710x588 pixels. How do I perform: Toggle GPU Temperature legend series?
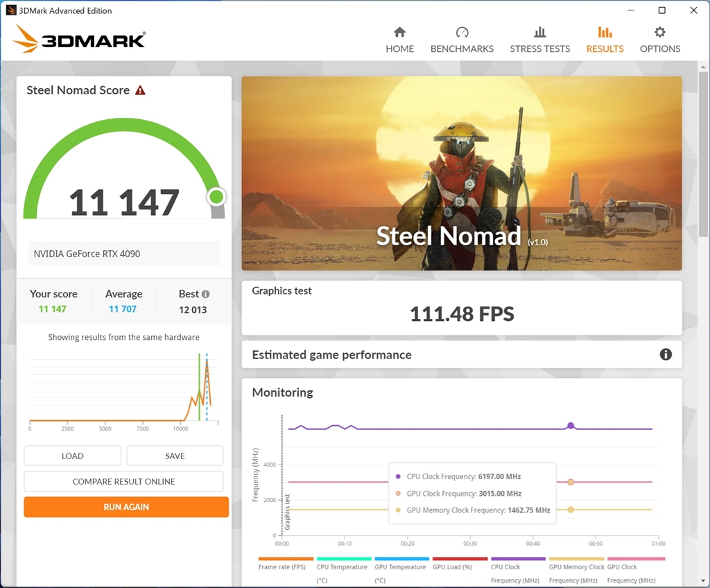click(x=401, y=571)
